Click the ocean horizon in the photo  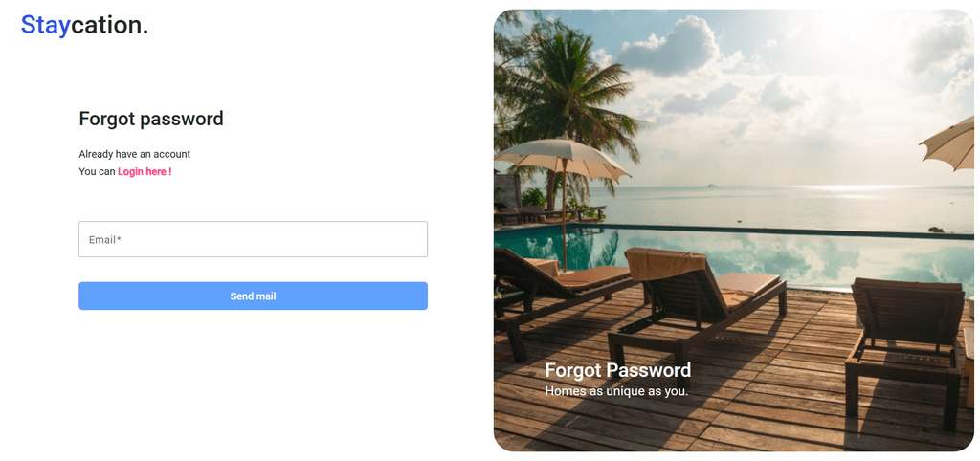[x=781, y=187]
